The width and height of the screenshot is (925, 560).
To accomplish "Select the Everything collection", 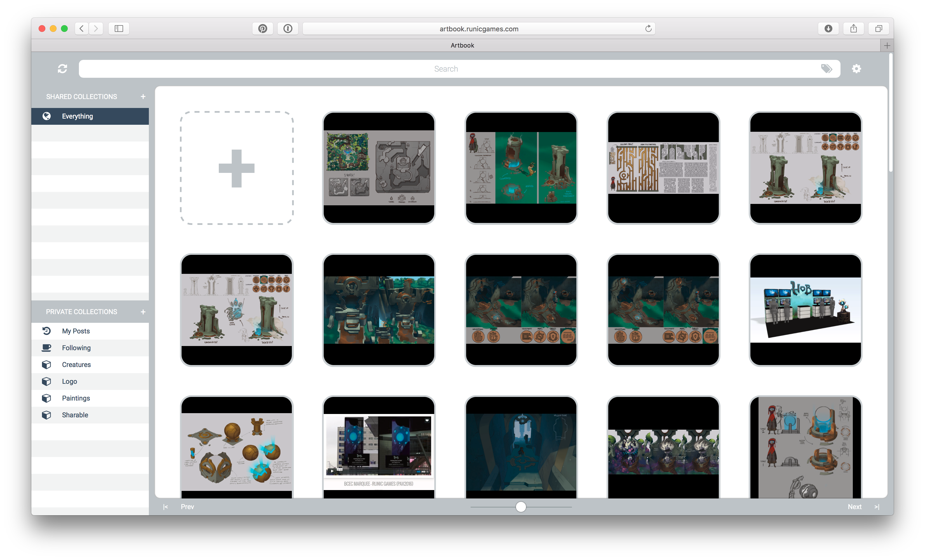I will (x=77, y=116).
